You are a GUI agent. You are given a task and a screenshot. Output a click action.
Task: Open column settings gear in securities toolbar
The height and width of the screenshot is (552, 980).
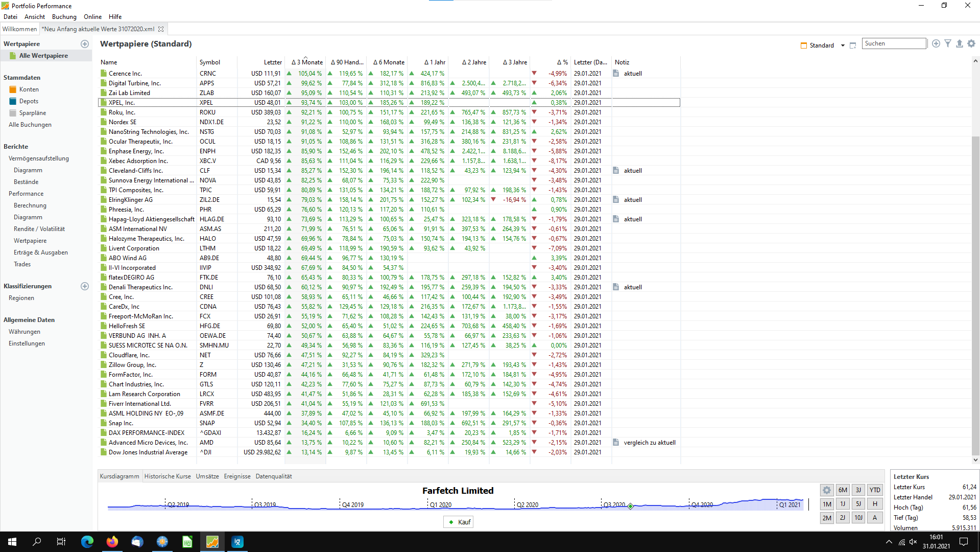point(971,44)
